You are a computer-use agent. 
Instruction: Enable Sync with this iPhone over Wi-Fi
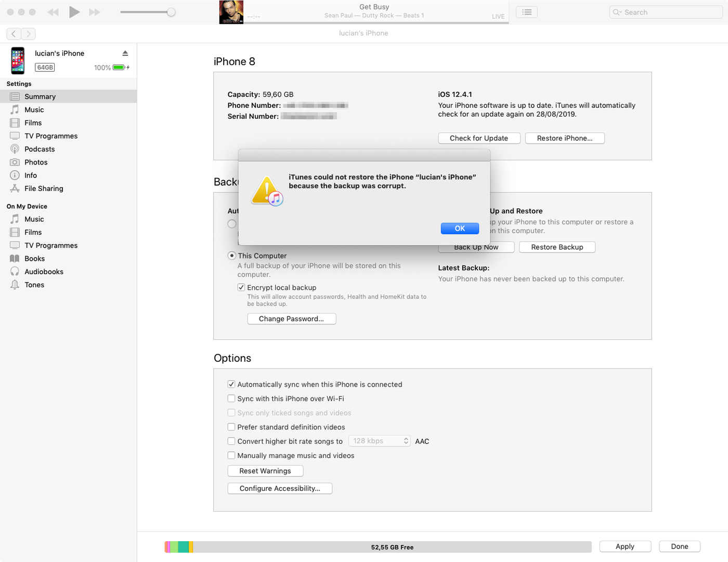pos(231,399)
